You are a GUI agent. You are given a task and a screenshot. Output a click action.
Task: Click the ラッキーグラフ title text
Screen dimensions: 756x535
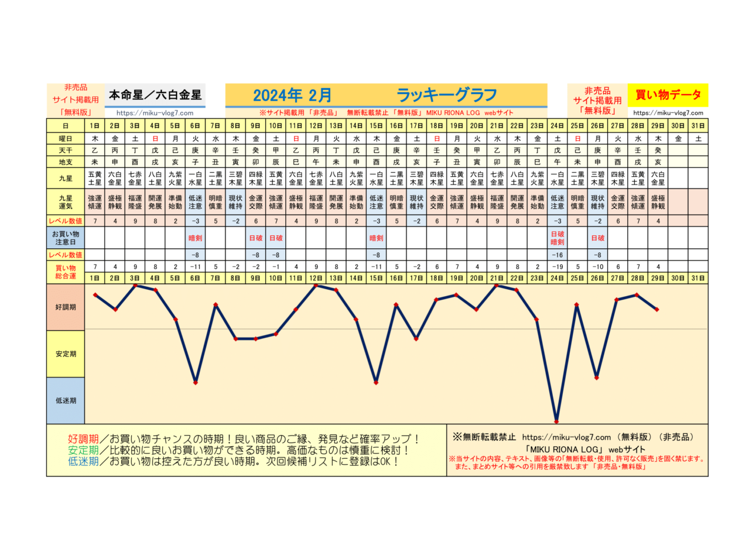point(447,95)
